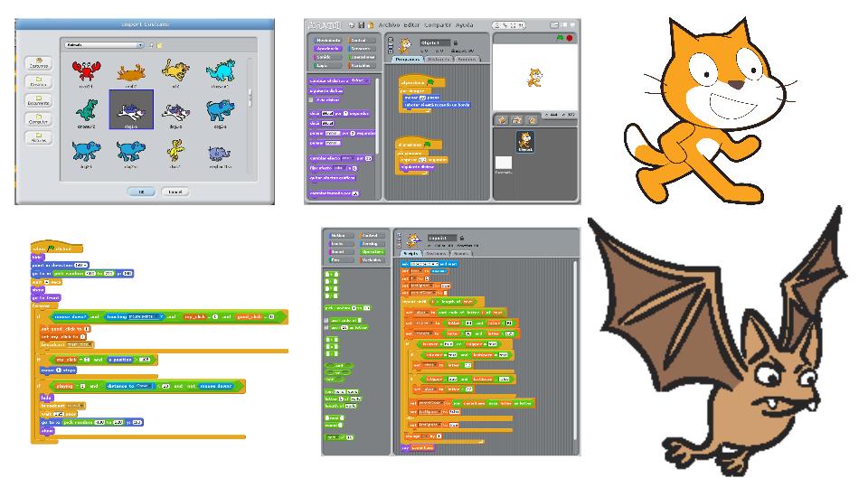Open the Ayuda menu
Image resolution: width=868 pixels, height=488 pixels.
[465, 25]
